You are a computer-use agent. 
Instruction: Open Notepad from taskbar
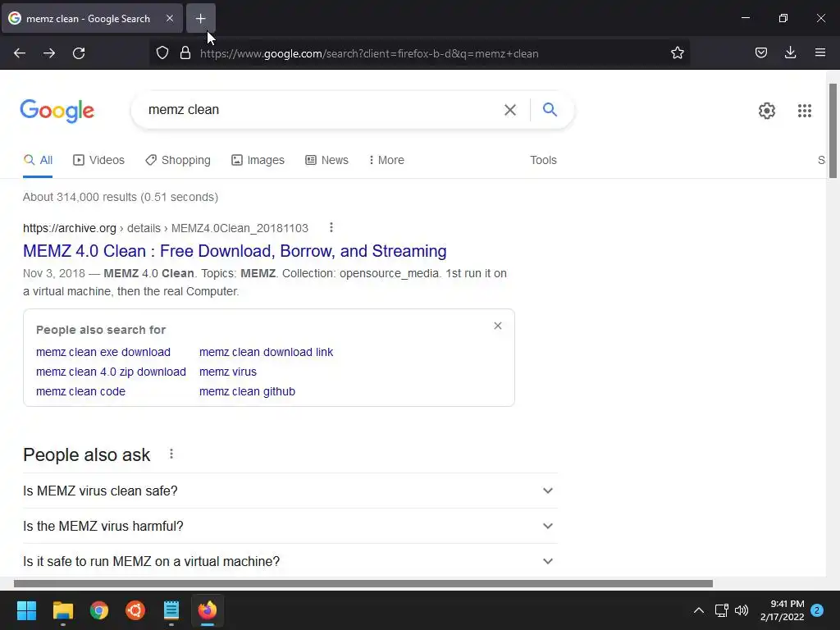coord(171,610)
